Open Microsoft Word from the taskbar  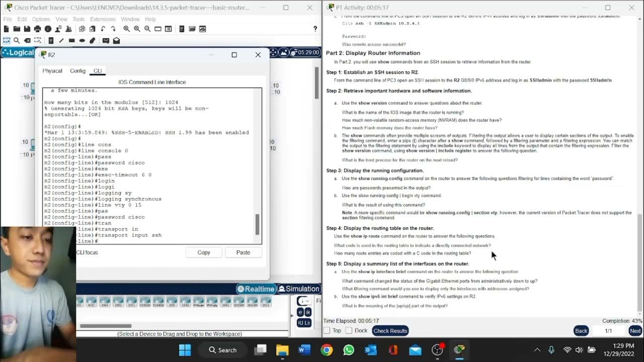304,350
